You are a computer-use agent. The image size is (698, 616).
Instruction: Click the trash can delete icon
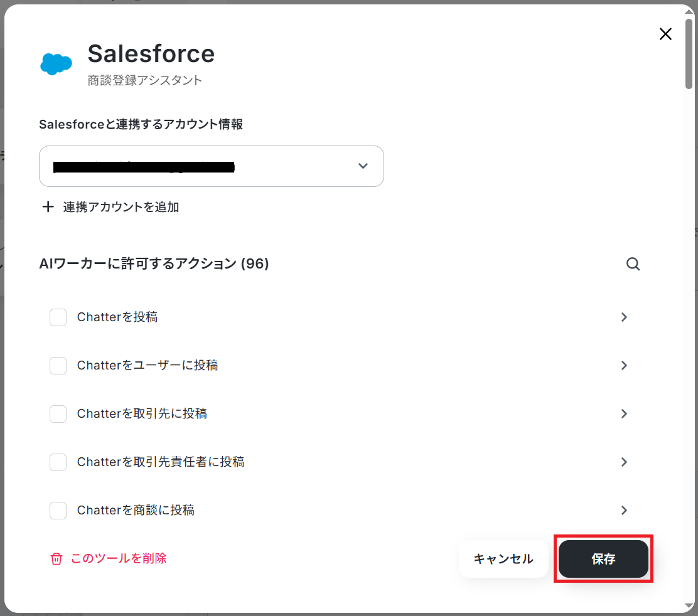pos(56,559)
